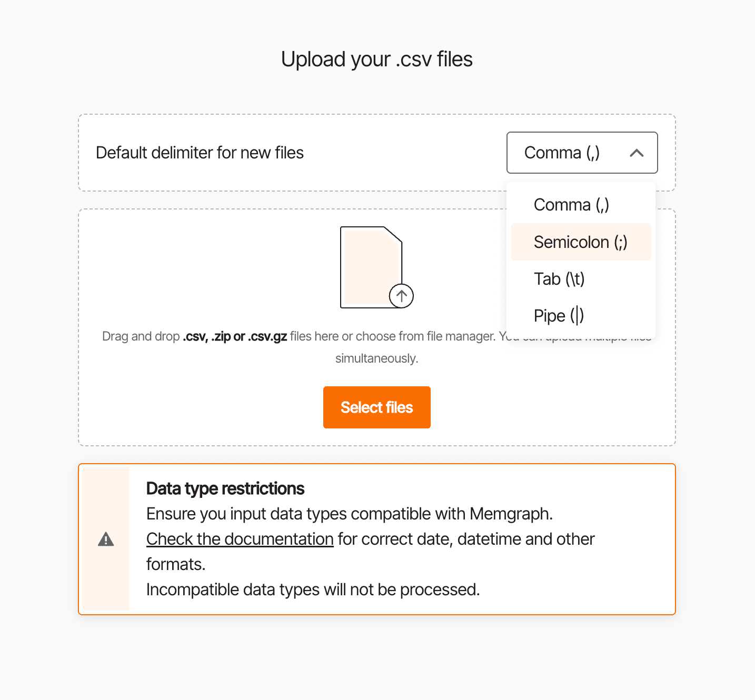Open the Comma (,) delimiter combo box

pyautogui.click(x=562, y=153)
